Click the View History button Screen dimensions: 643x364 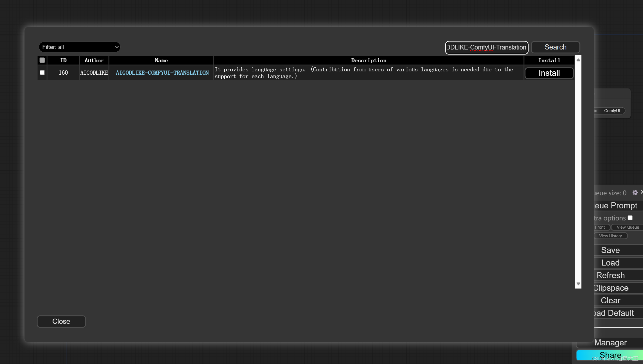pyautogui.click(x=610, y=236)
